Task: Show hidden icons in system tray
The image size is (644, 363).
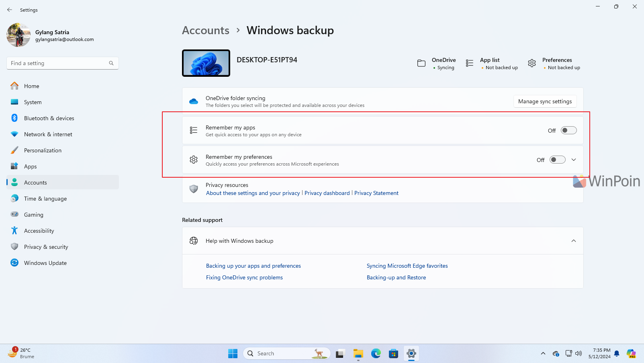Action: tap(543, 353)
